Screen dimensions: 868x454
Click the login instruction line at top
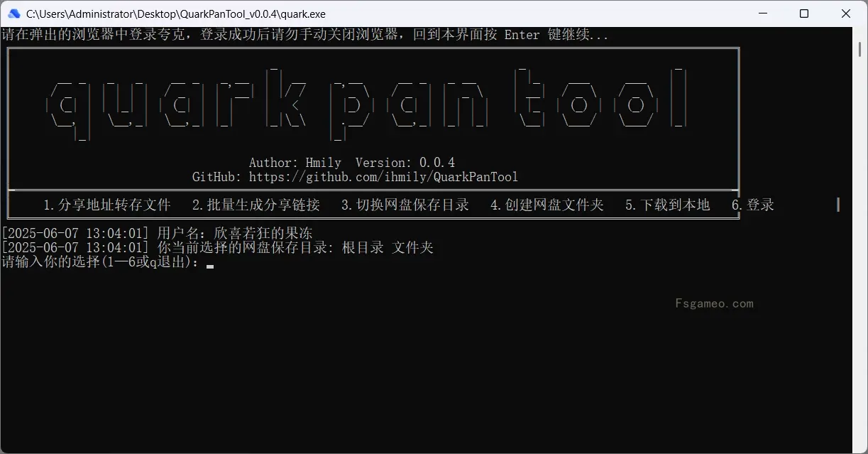pyautogui.click(x=304, y=35)
